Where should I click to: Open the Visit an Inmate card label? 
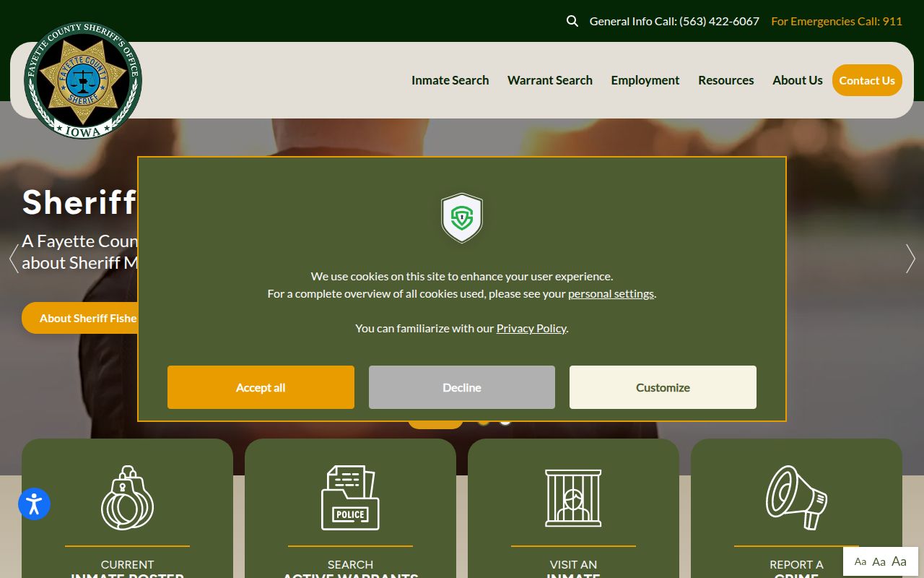pyautogui.click(x=573, y=570)
